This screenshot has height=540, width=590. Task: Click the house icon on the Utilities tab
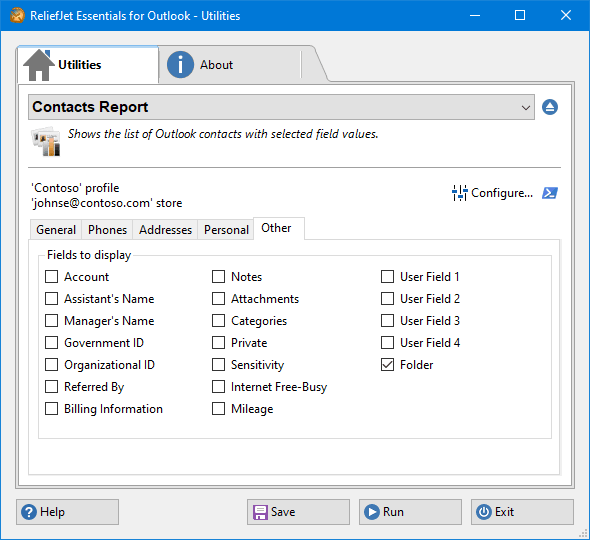(x=38, y=65)
